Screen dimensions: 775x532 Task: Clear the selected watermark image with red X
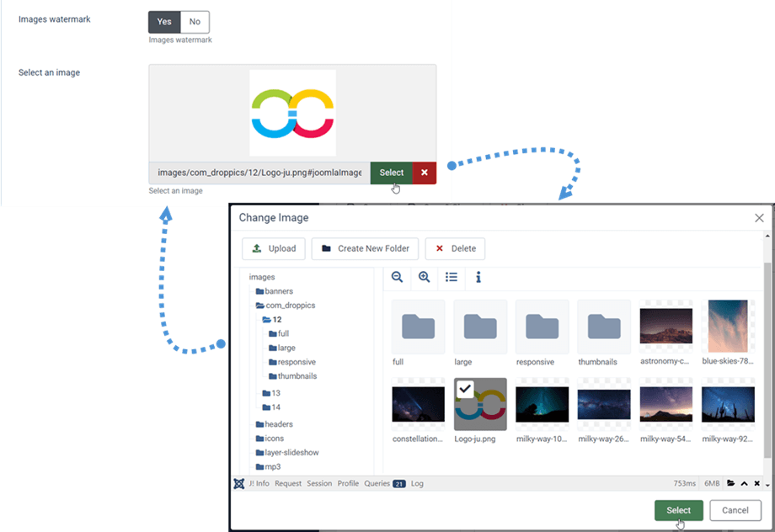pyautogui.click(x=425, y=173)
